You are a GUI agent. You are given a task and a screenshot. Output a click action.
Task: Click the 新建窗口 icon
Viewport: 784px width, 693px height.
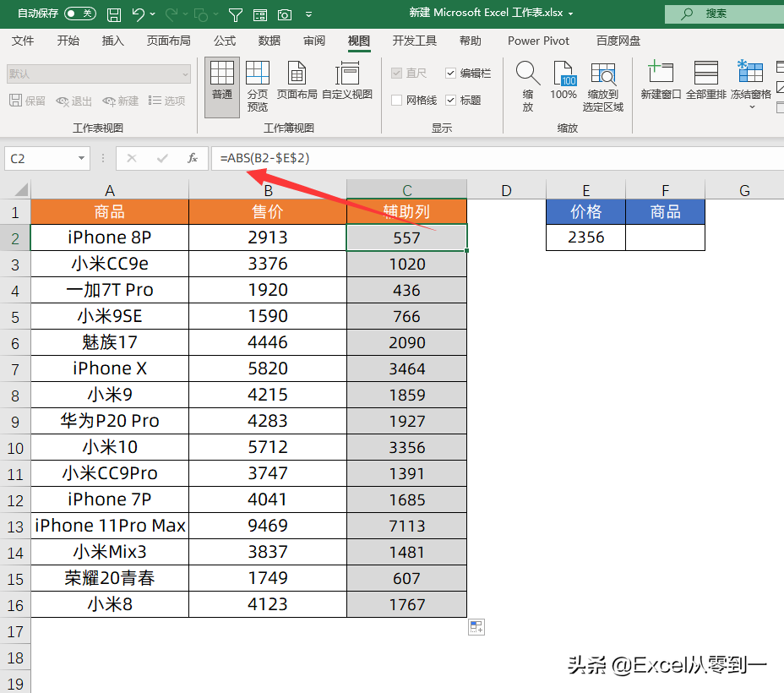(x=661, y=72)
